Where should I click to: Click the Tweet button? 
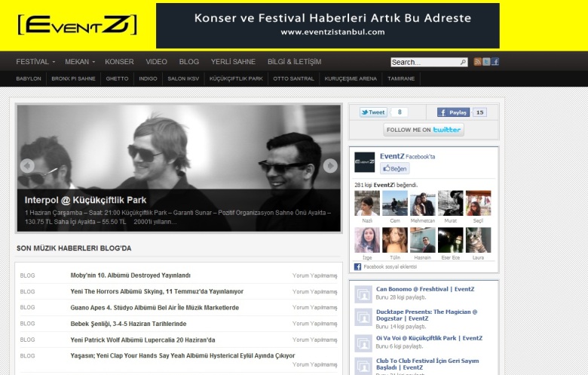pyautogui.click(x=373, y=112)
